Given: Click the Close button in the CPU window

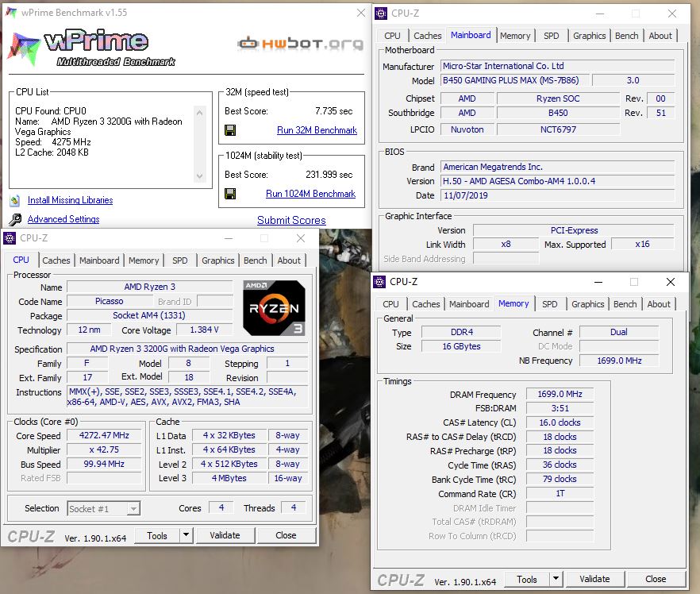Looking at the screenshot, I should click(x=286, y=535).
